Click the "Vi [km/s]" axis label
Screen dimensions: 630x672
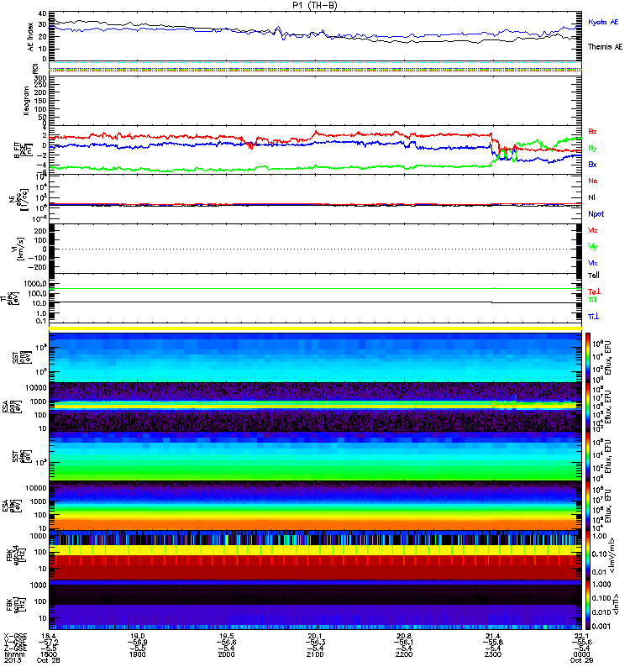(x=19, y=249)
